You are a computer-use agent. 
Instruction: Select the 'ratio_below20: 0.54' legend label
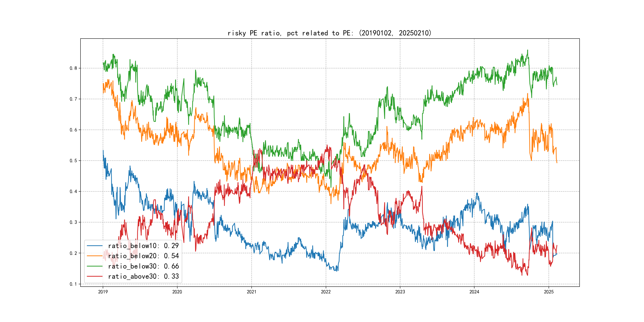[x=143, y=256]
